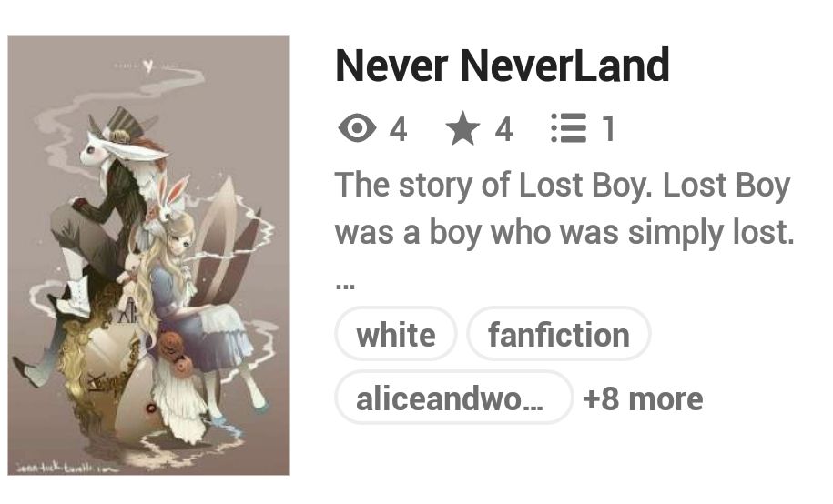Click the star votes icon
Screen dimensions: 833x504
pos(462,128)
